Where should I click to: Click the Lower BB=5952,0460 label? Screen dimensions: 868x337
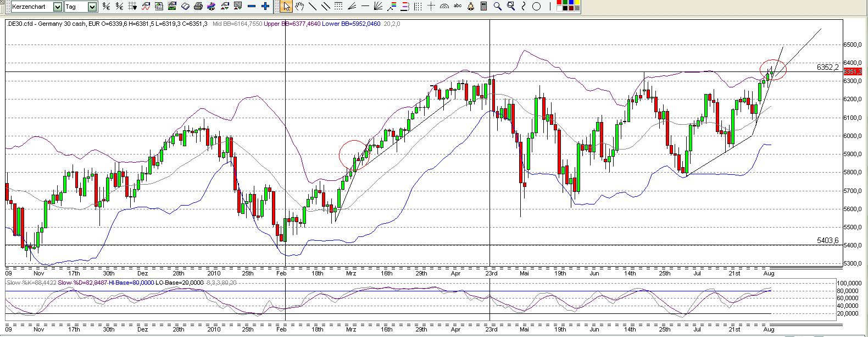pos(351,24)
